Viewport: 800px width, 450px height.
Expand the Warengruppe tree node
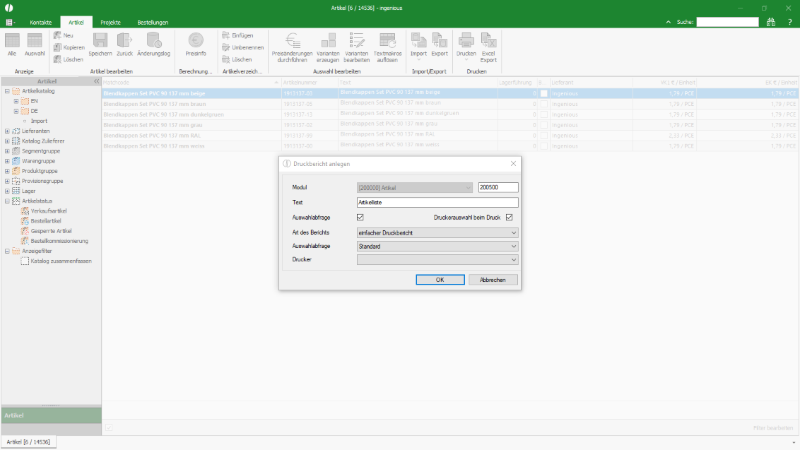(7, 161)
